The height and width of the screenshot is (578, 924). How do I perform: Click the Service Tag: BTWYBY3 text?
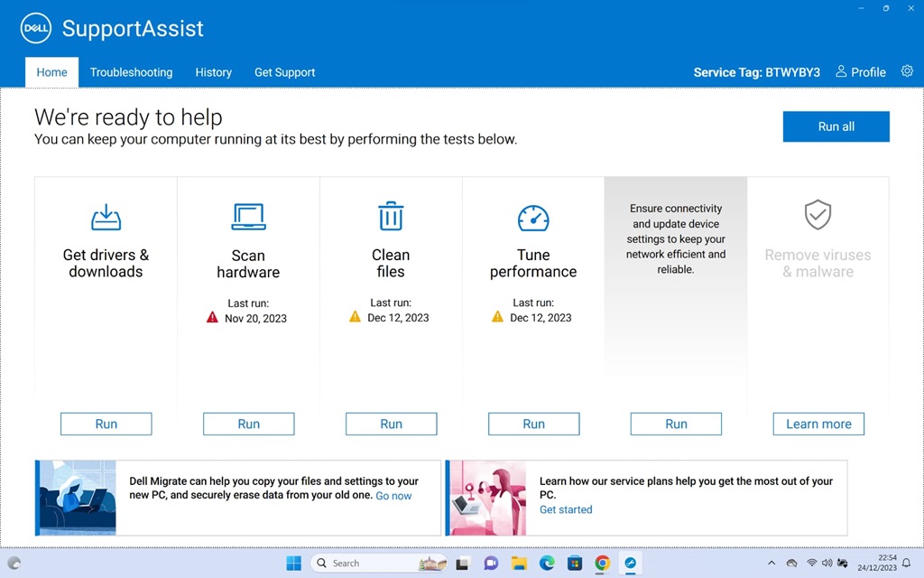coord(757,72)
